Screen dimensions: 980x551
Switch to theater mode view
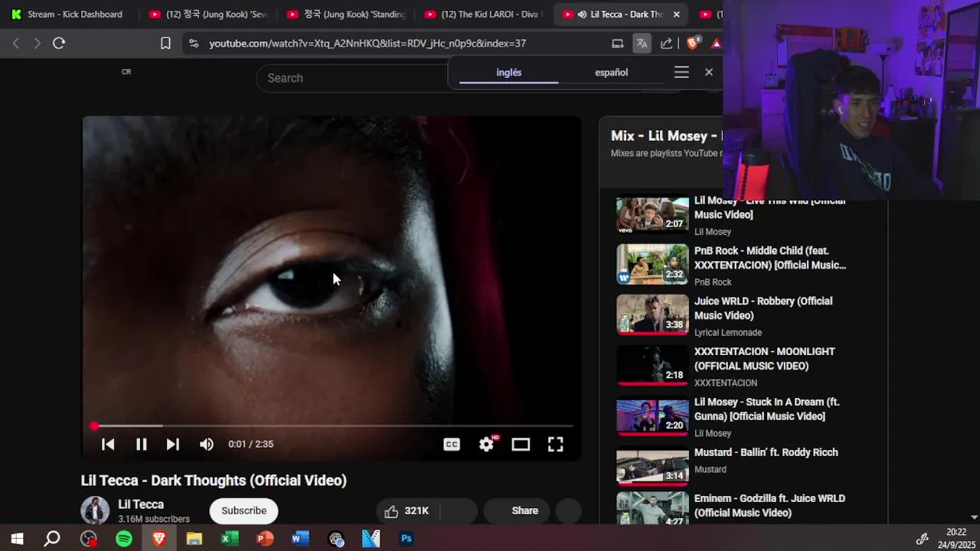(x=521, y=444)
